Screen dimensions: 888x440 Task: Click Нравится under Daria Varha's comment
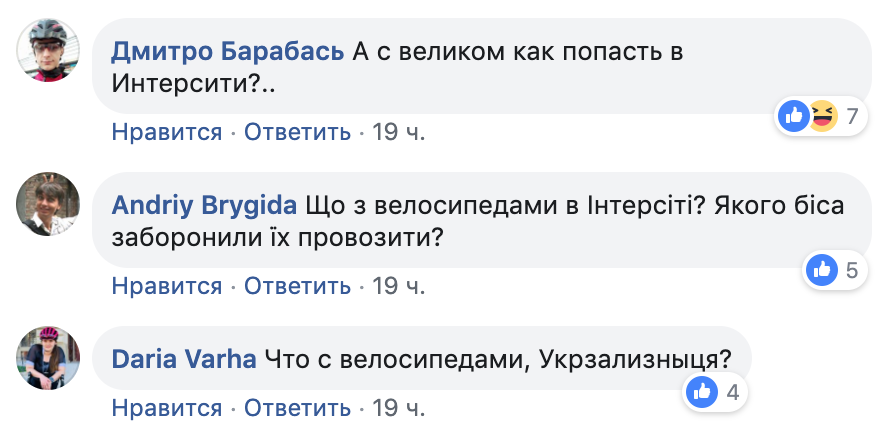[166, 408]
